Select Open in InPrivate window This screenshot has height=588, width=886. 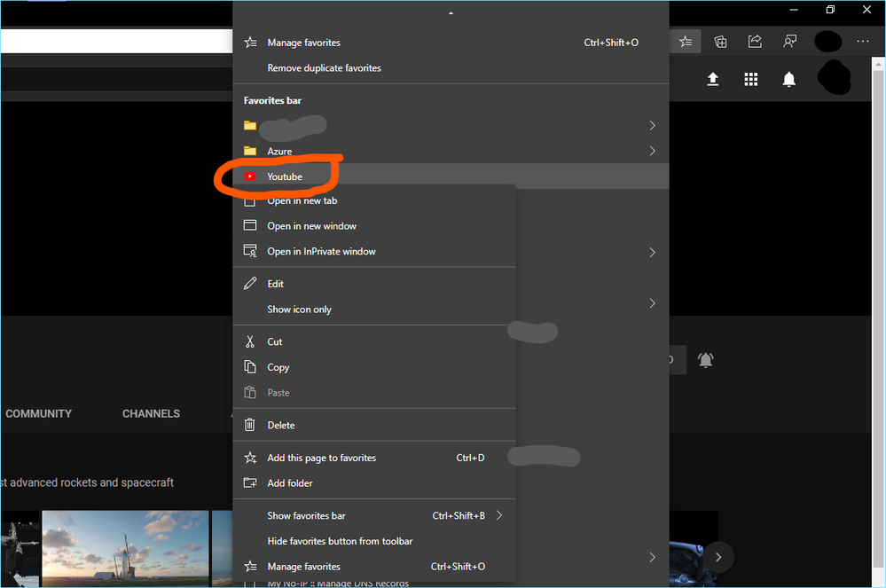point(374,251)
